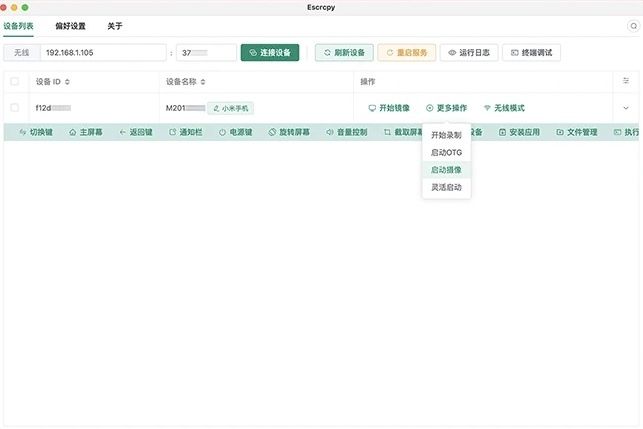This screenshot has height=429, width=643.
Task: Click the 切换键 control
Action: (x=36, y=132)
